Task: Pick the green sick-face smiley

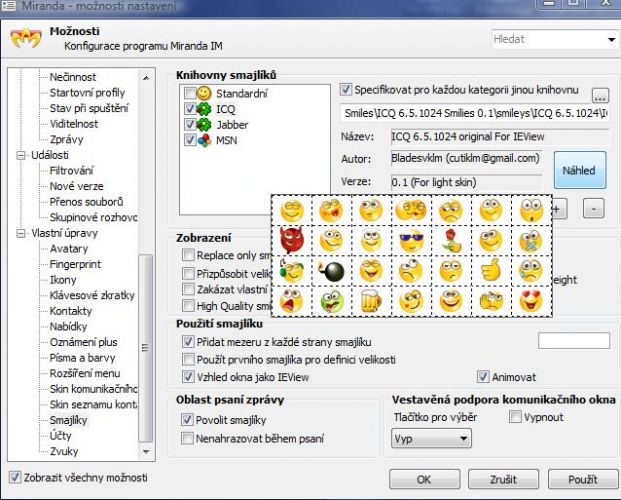Action: [331, 301]
